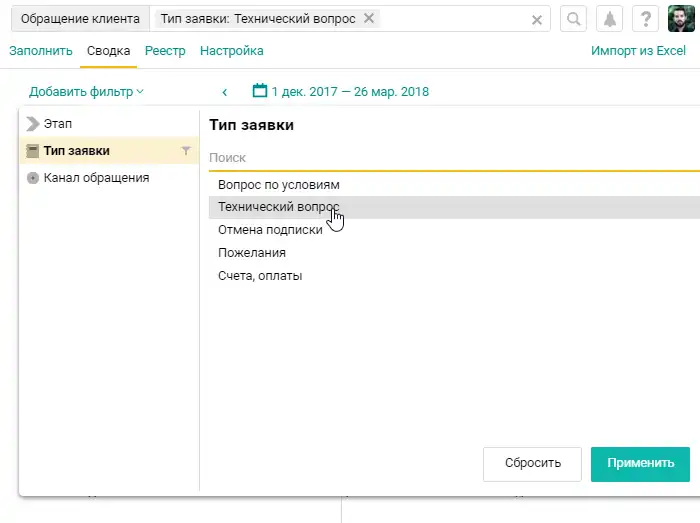Open help question mark icon
The height and width of the screenshot is (523, 700).
646,19
